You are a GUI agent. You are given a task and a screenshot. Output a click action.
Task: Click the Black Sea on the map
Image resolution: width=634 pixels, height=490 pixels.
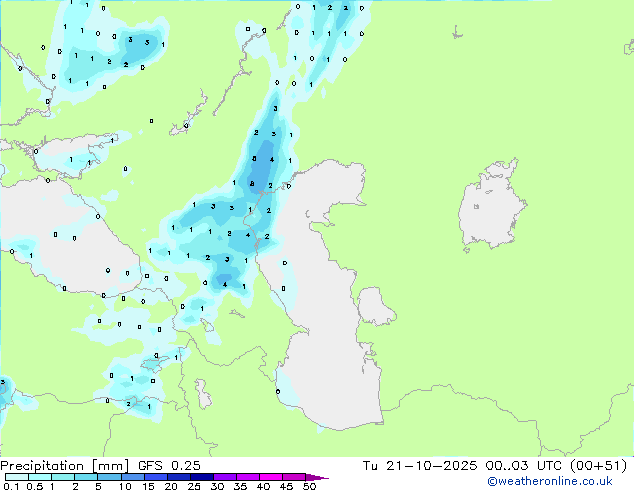[69, 239]
